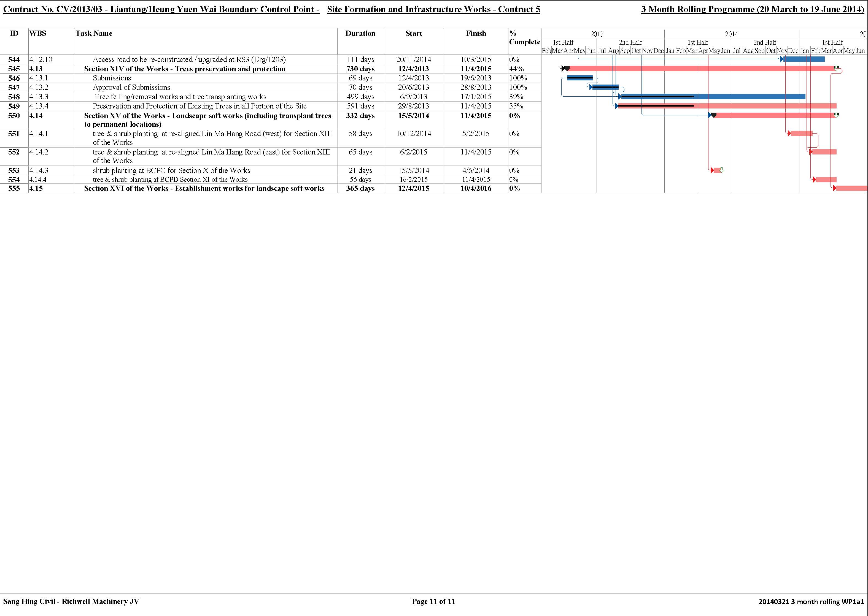
Task: Click the 39% complete value
Action: point(516,97)
